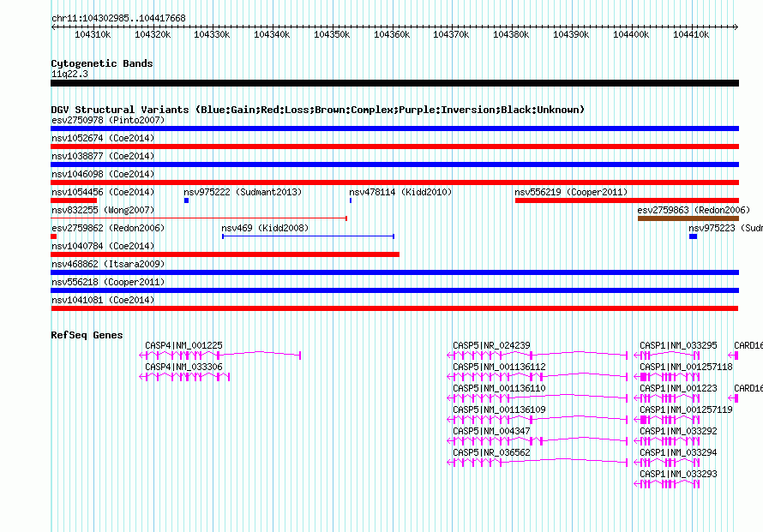Open the CASP5|NM_001136112 transcript label

pyautogui.click(x=499, y=367)
